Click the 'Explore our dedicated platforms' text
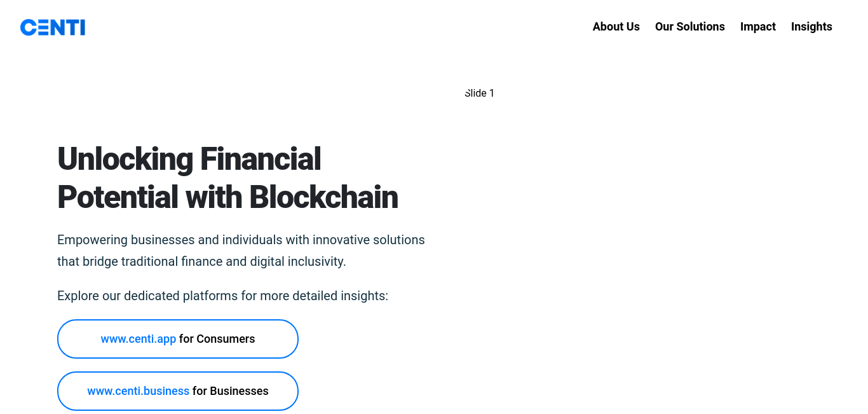Viewport: 868px width, 414px height. [x=222, y=296]
